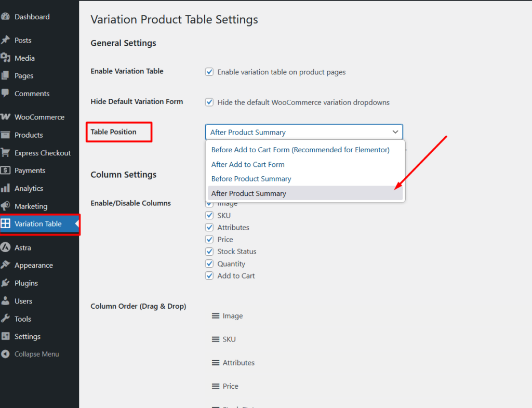Open Media via its camera icon

coord(5,58)
